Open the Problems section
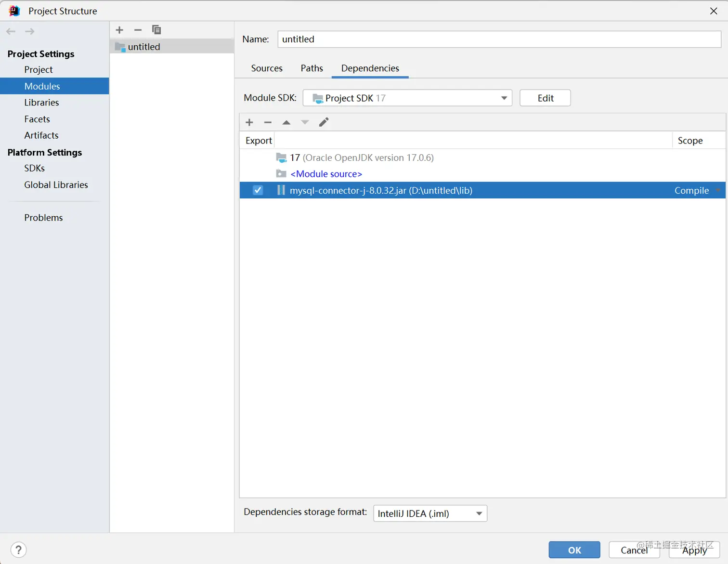 pyautogui.click(x=43, y=218)
